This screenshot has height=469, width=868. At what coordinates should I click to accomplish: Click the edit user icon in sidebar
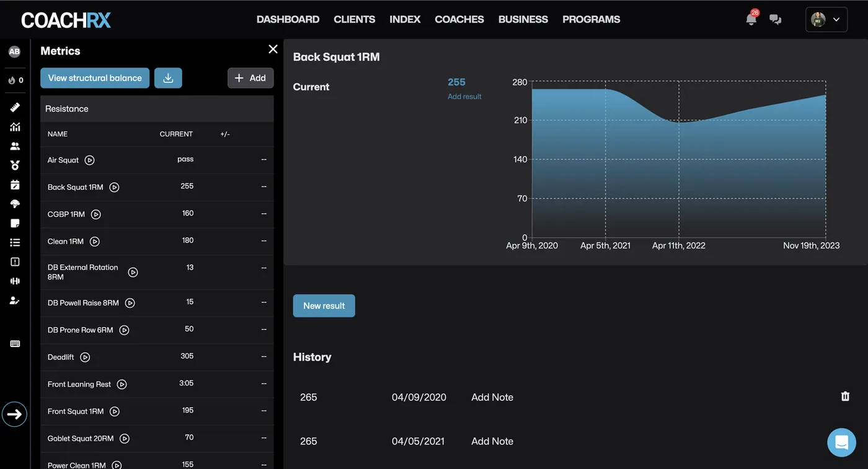(x=15, y=300)
